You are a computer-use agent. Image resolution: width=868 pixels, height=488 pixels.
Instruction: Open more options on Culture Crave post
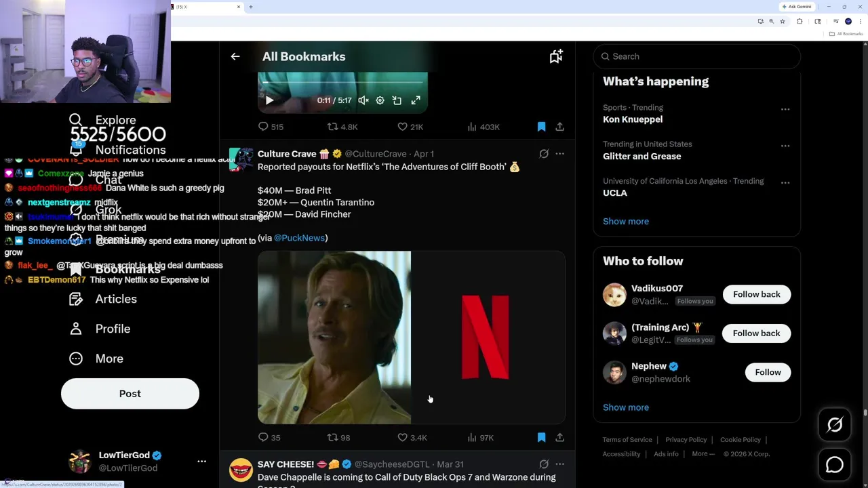559,154
